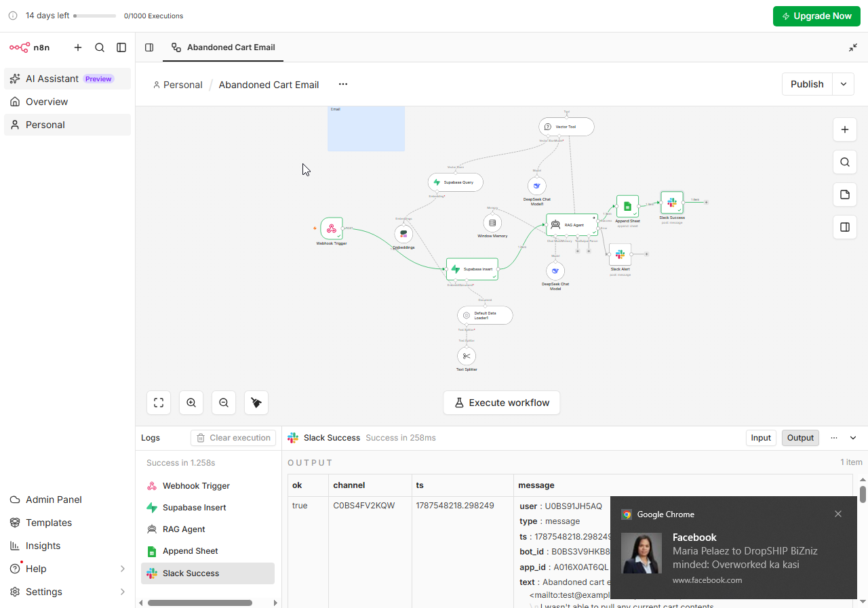868x608 pixels.
Task: Click Abandoned Cart Email workflow name in breadcrumb
Action: (x=269, y=85)
